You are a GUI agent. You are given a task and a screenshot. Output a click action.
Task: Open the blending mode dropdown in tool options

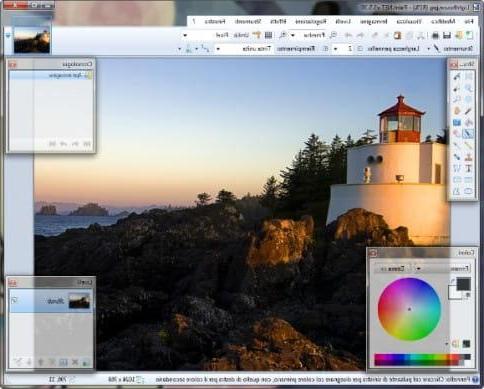pos(184,49)
